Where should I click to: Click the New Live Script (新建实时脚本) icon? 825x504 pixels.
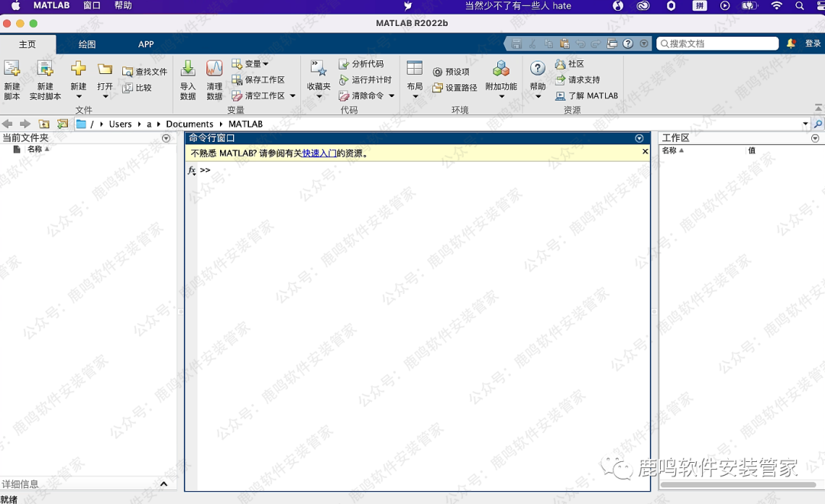point(45,69)
